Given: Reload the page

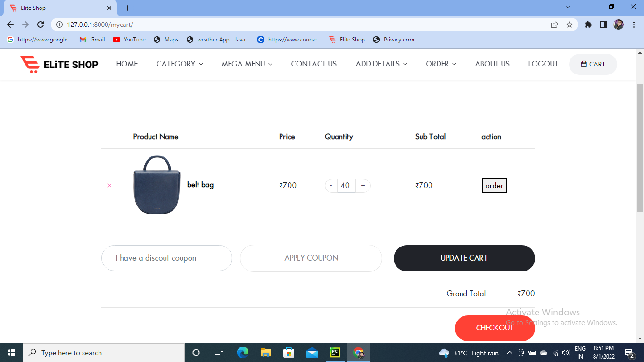Looking at the screenshot, I should 41,25.
